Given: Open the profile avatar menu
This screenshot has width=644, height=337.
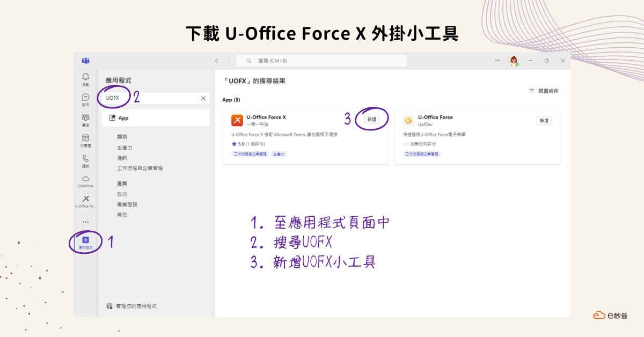Looking at the screenshot, I should pos(514,61).
